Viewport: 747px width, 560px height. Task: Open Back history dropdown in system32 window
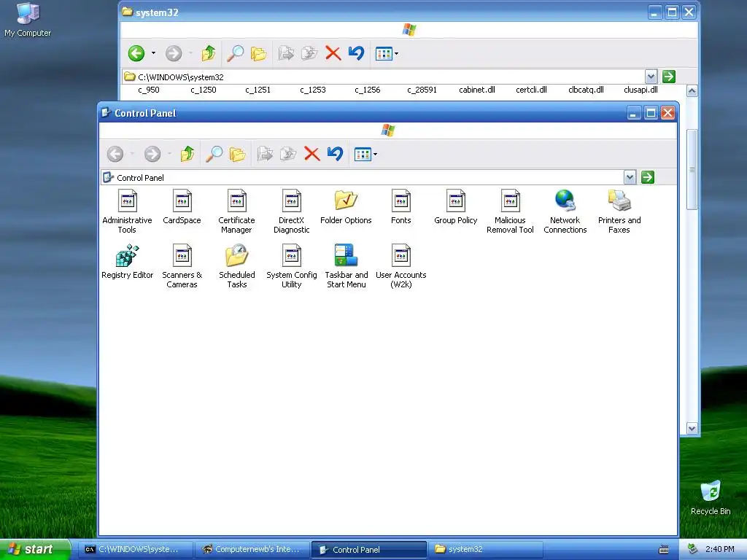(x=153, y=53)
